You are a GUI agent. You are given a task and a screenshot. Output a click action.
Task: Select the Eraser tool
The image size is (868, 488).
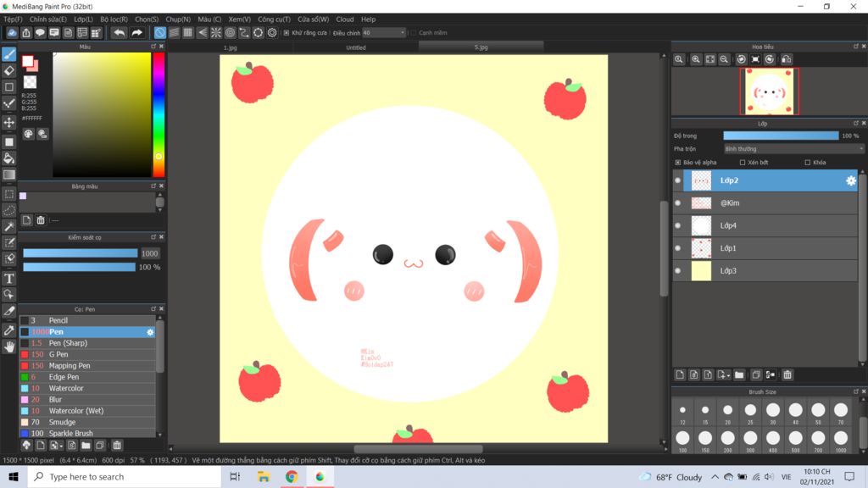tap(8, 70)
